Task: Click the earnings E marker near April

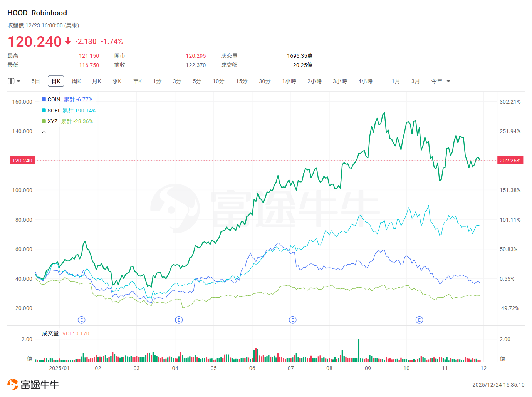Action: pos(179,320)
